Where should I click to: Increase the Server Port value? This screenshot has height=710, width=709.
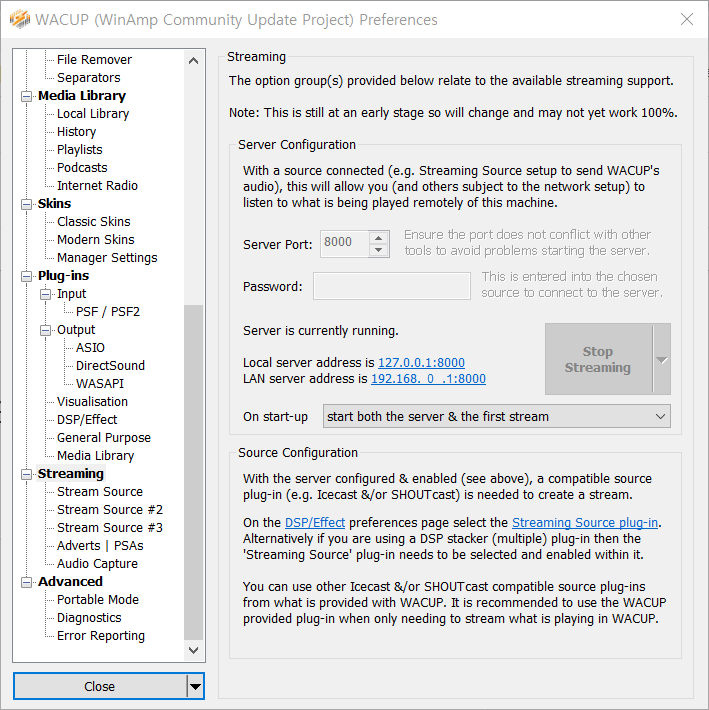tap(378, 238)
